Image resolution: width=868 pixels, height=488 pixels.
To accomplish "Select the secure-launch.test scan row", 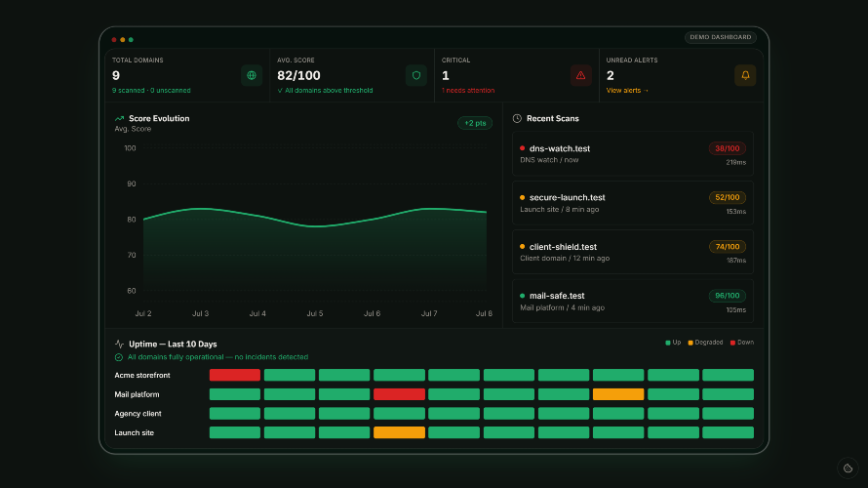I will click(x=633, y=203).
